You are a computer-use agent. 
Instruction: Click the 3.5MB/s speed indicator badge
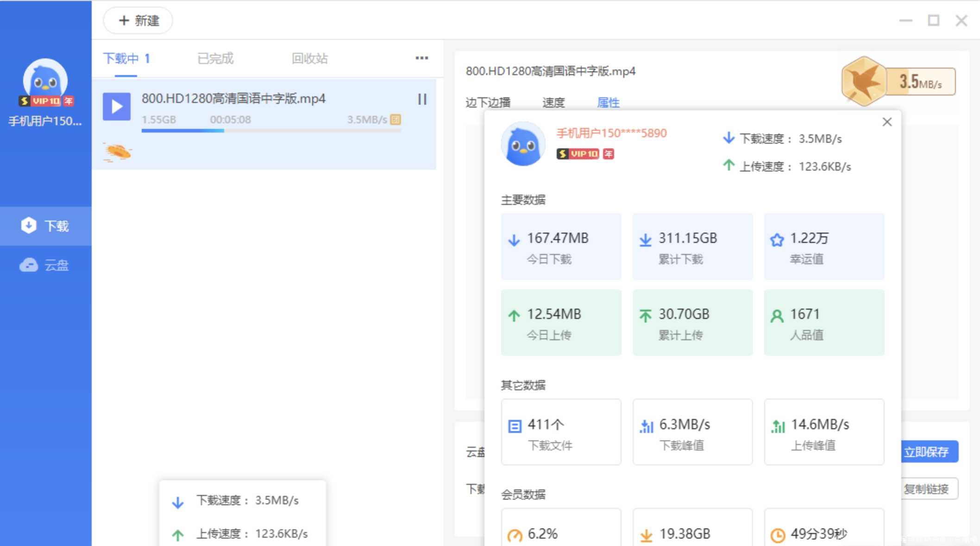click(x=921, y=82)
